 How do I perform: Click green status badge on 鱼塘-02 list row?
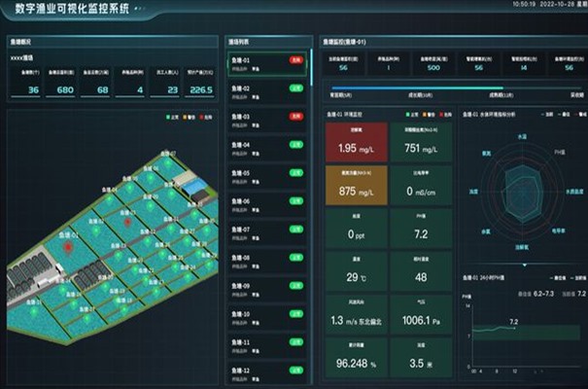[296, 88]
